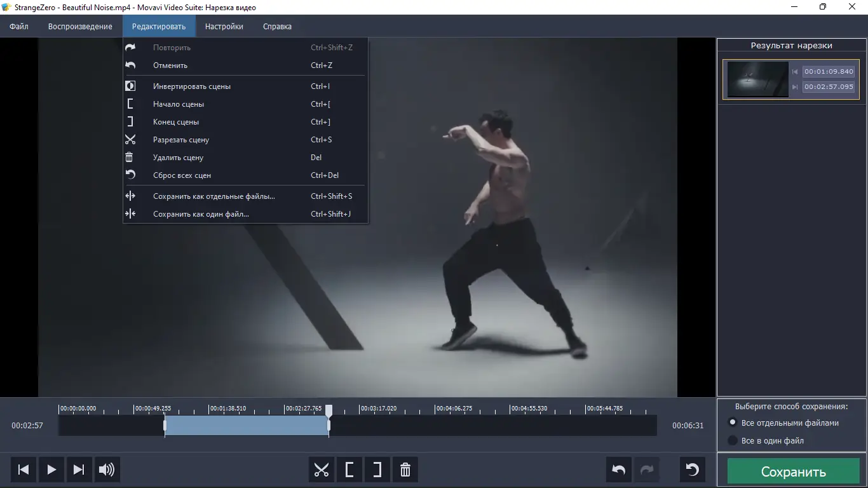Click the undo arrow button in bottom toolbar
The width and height of the screenshot is (868, 488).
pyautogui.click(x=619, y=470)
